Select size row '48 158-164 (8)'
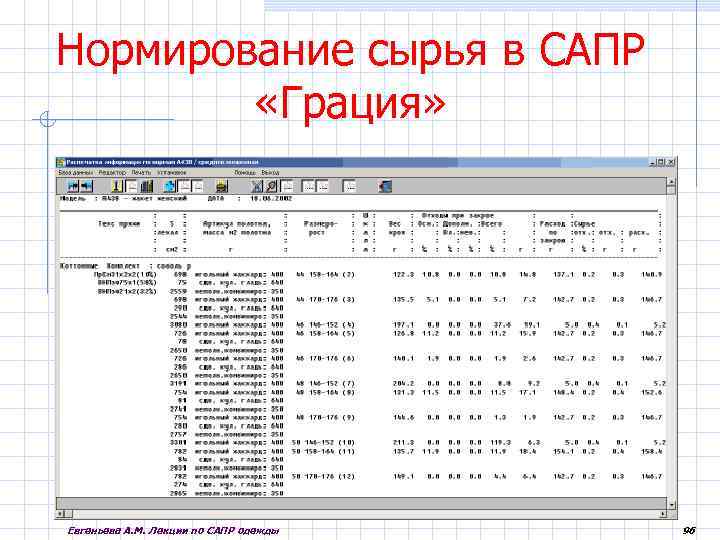Screen dimensions: 720x540 (326, 392)
